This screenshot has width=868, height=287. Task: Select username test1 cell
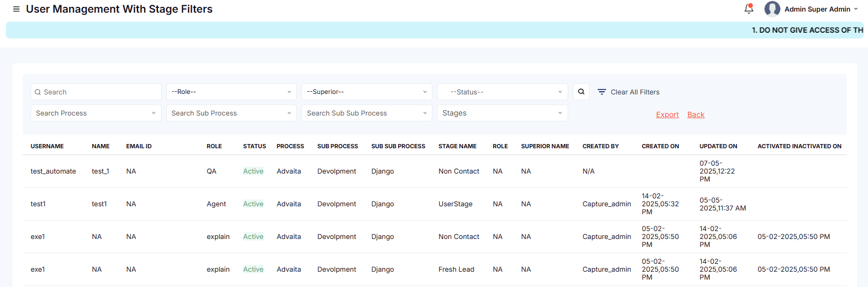click(38, 204)
